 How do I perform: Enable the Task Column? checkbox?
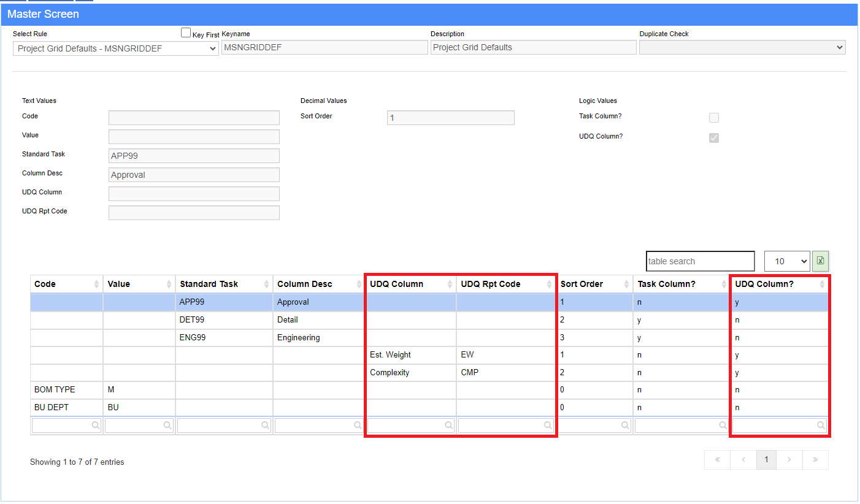(714, 118)
